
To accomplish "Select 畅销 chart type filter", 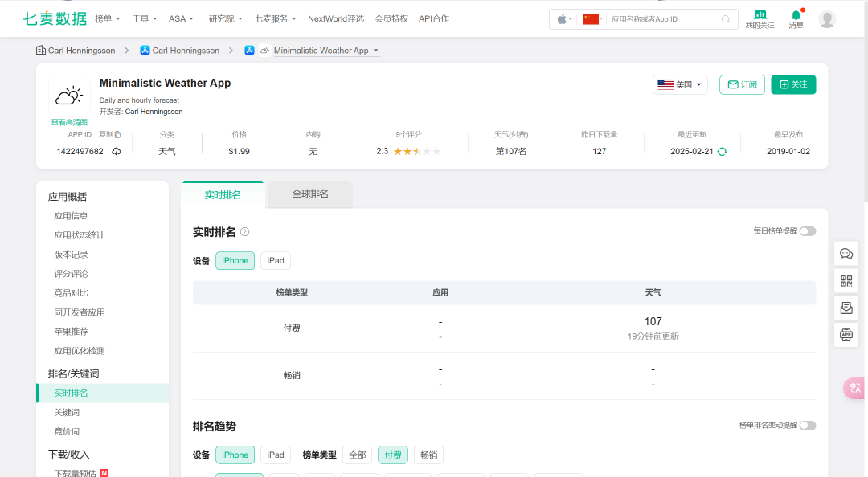I will [429, 455].
